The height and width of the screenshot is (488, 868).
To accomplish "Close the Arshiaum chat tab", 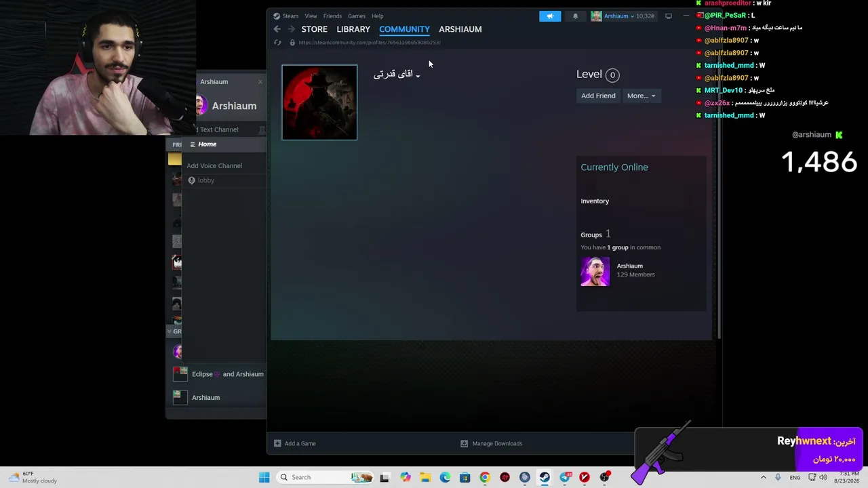I will [260, 82].
